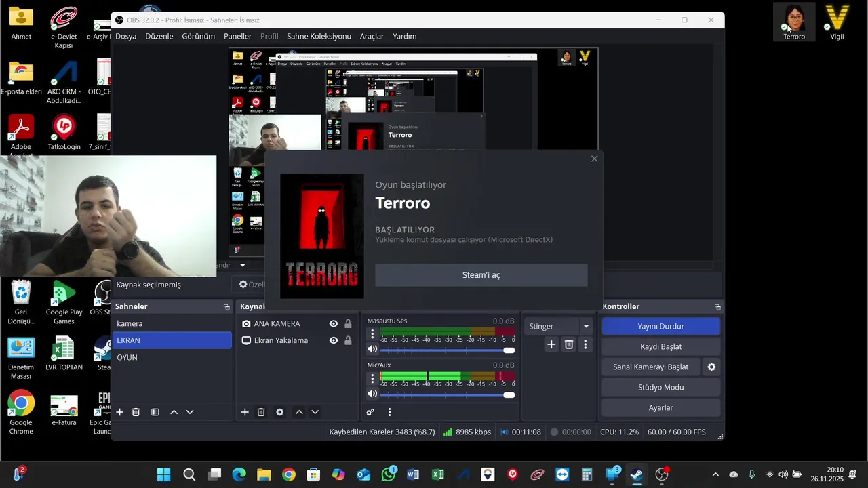Open the Mic/Aux three-dot options
Viewport: 868px width, 488px height.
pyautogui.click(x=372, y=378)
